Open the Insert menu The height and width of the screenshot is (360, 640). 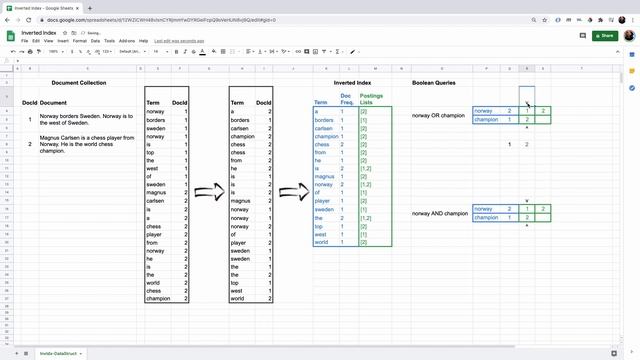[x=63, y=41]
